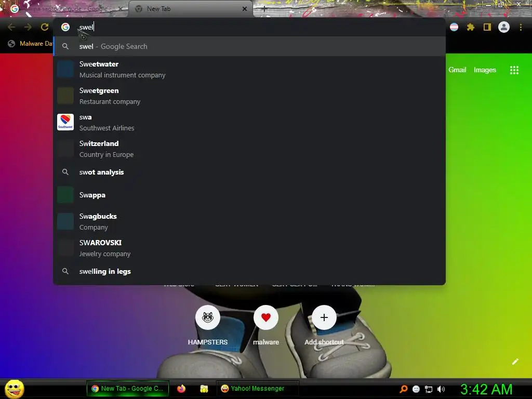Click the tray messenger face icon

(x=416, y=389)
